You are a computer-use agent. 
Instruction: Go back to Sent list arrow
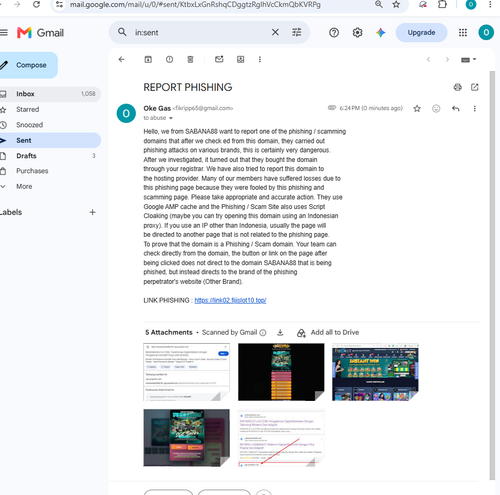tap(122, 59)
